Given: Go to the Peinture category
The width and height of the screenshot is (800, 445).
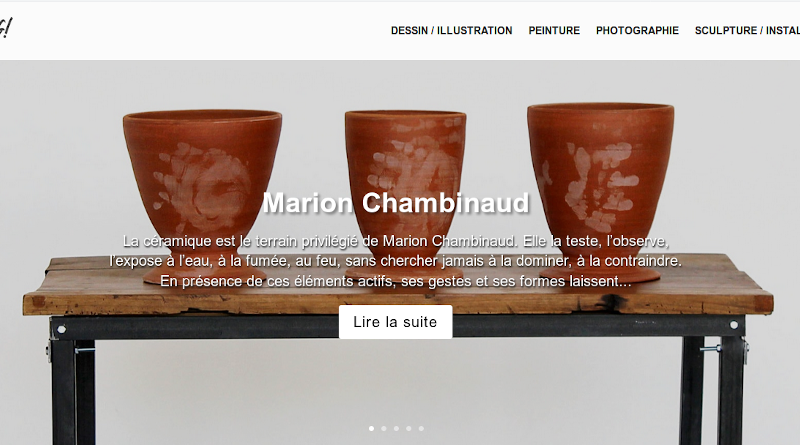Looking at the screenshot, I should pos(554,31).
